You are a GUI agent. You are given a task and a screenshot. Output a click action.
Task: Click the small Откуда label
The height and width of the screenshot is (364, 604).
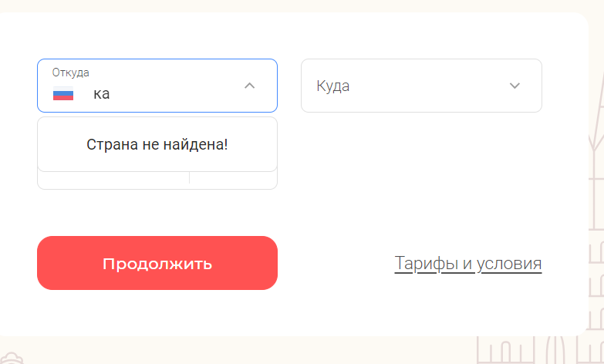[70, 72]
